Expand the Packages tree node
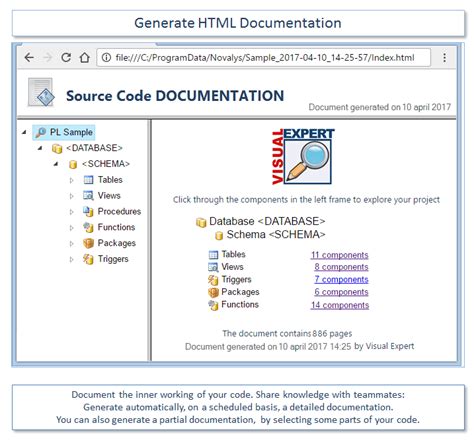 click(x=71, y=244)
